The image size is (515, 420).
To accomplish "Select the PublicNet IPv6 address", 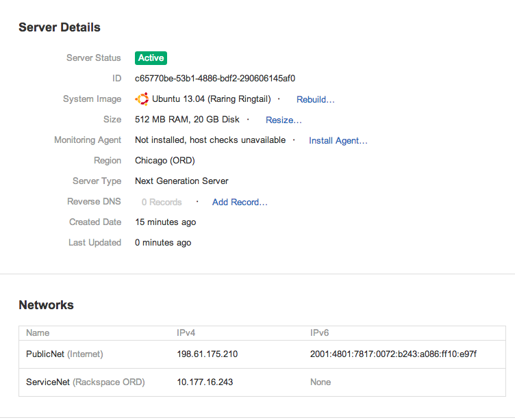I will coord(393,354).
